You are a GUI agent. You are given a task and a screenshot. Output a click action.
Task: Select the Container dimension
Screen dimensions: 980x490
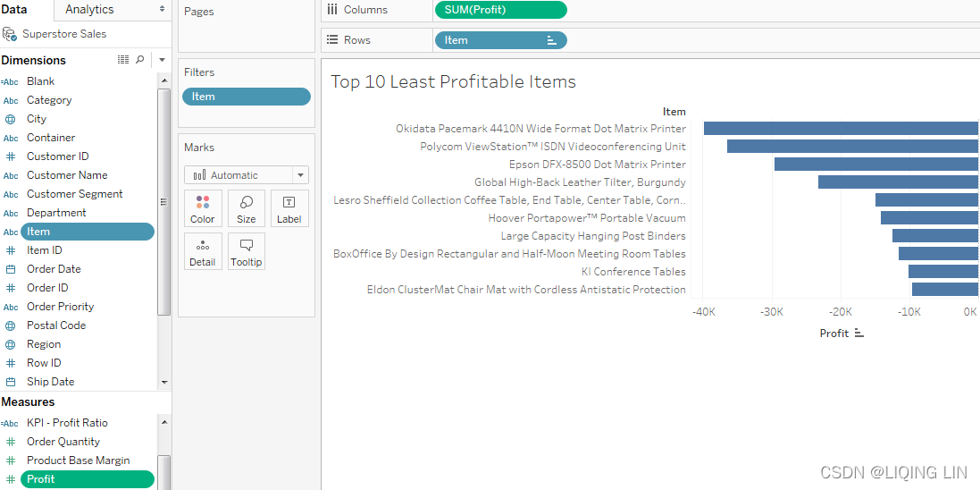tap(51, 138)
